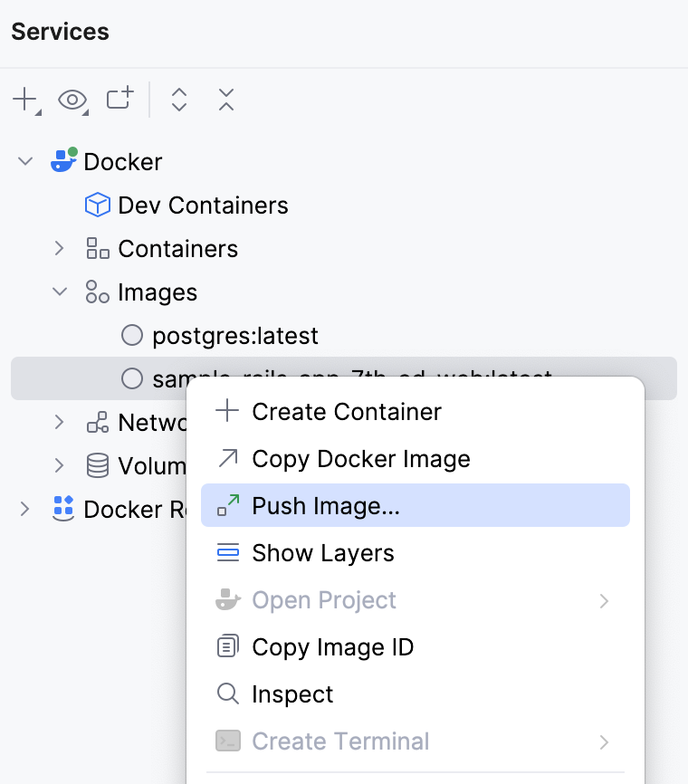Select the Dev Containers cube icon
The height and width of the screenshot is (784, 688).
(x=97, y=205)
